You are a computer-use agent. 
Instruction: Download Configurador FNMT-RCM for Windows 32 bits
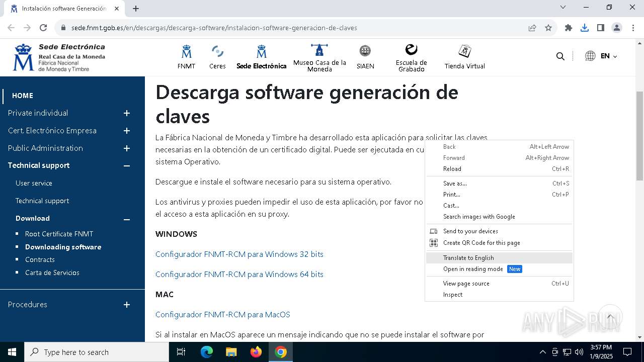point(239,254)
